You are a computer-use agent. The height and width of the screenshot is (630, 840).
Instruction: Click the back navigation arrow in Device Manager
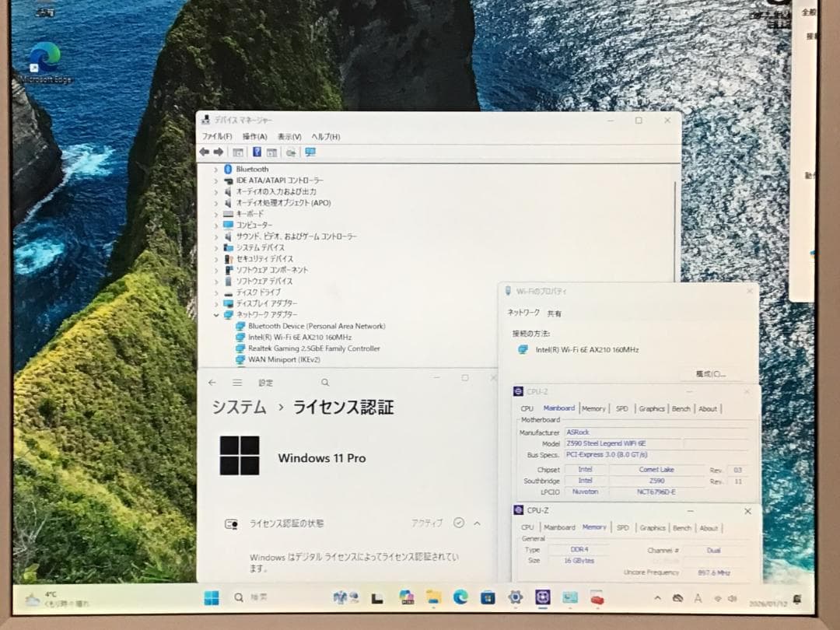(x=205, y=152)
